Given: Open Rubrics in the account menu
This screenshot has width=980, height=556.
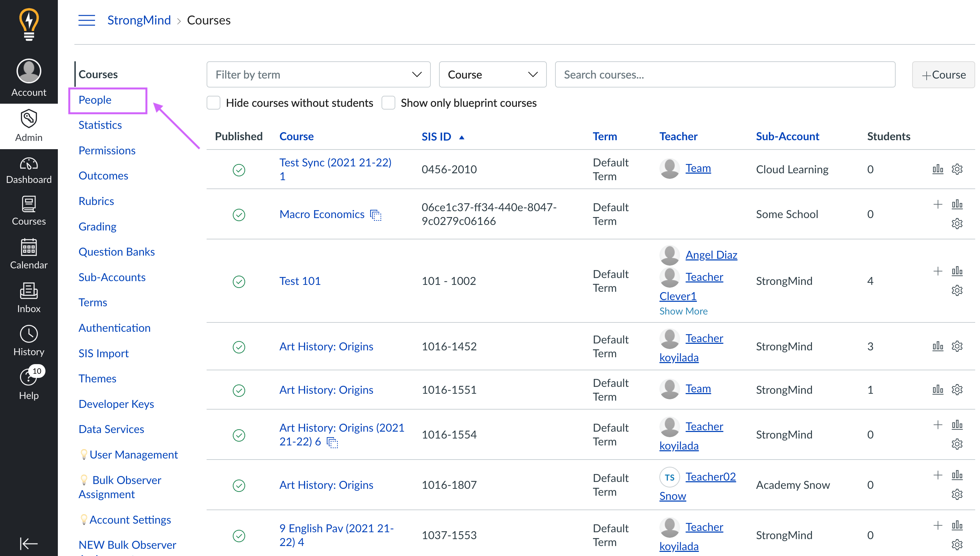Looking at the screenshot, I should (96, 201).
